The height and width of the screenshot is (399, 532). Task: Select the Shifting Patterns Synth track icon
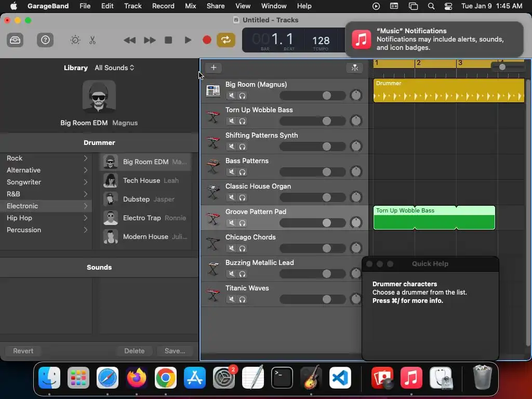coord(213,142)
